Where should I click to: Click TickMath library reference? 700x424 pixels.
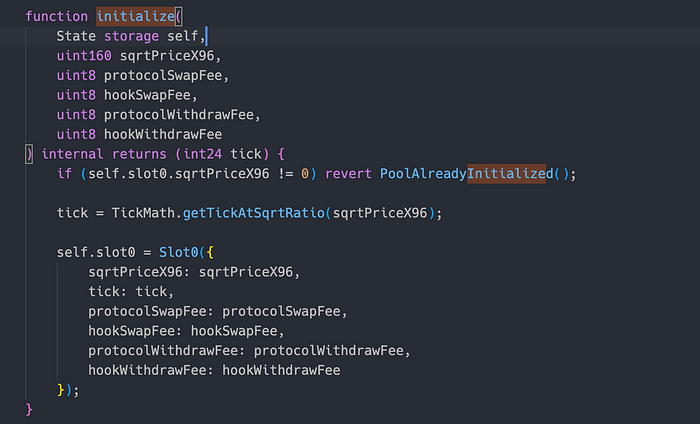click(x=143, y=213)
